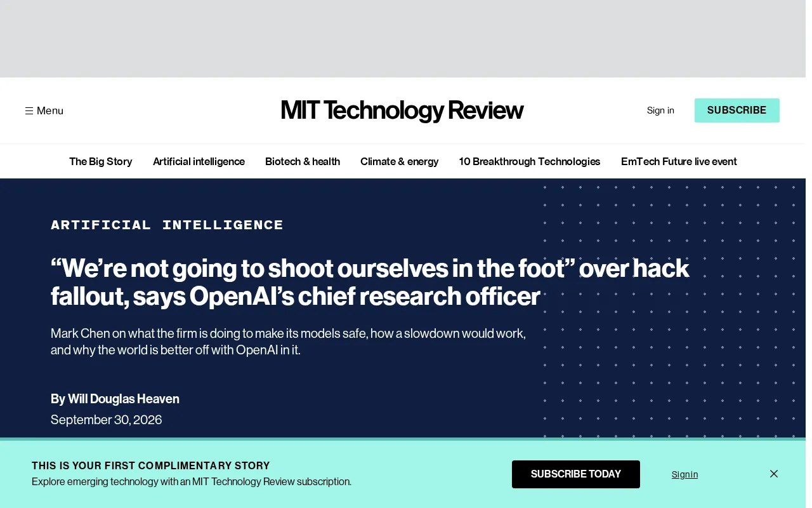
Task: Open EmTech Future live event link
Action: 679,161
